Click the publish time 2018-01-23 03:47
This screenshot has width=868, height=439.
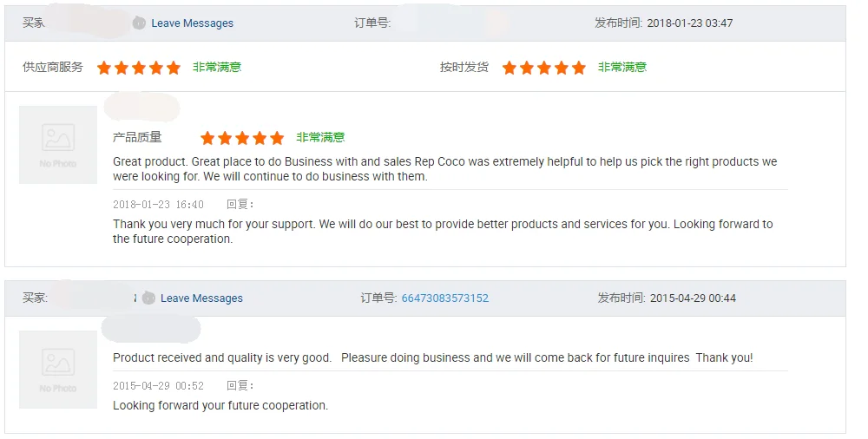coord(689,23)
